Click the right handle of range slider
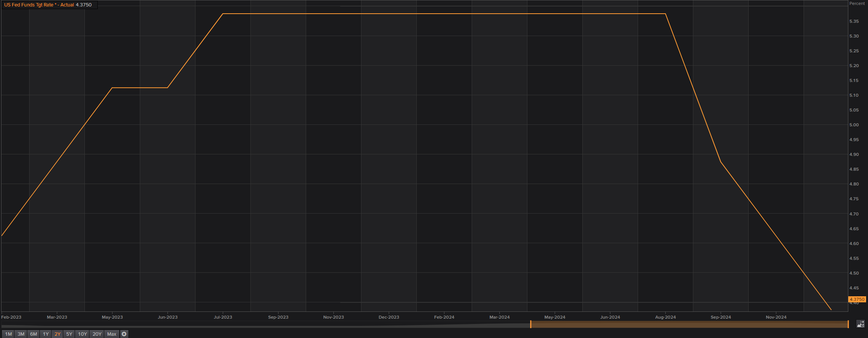This screenshot has height=338, width=868. coord(848,324)
